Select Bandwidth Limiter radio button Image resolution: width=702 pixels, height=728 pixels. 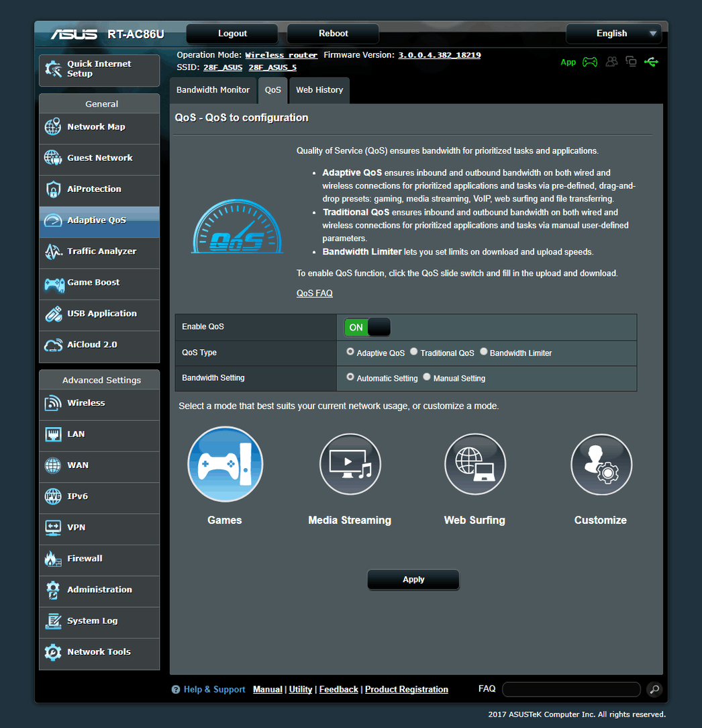click(x=483, y=352)
